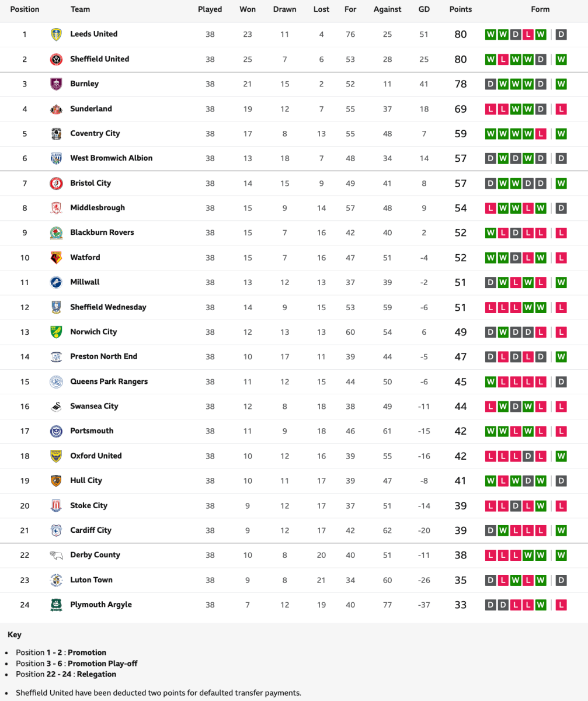This screenshot has height=701, width=588.
Task: Click the Points column header
Action: point(461,9)
